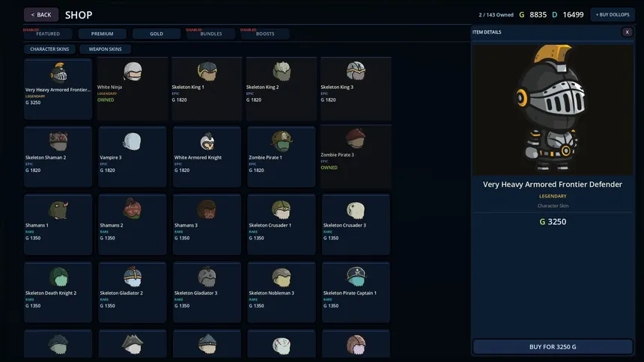Pick the White Armored Knight icon

click(207, 141)
